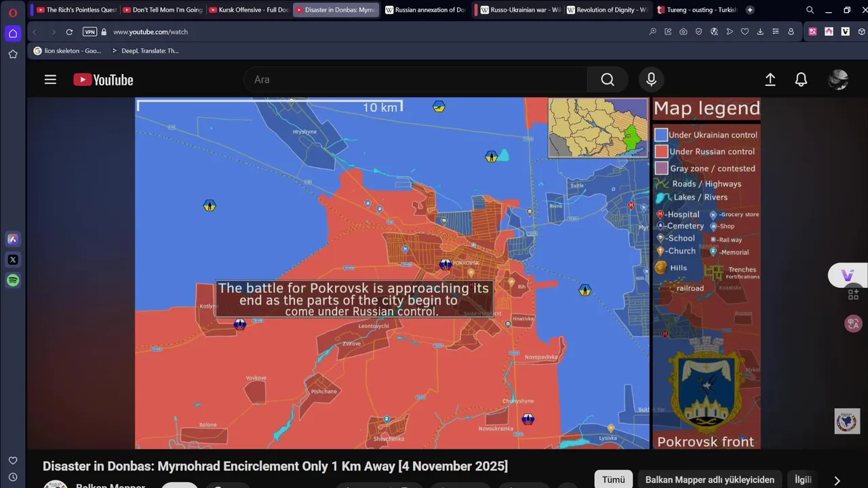Go back to the previous page
Screen dimensions: 868x488
35,32
